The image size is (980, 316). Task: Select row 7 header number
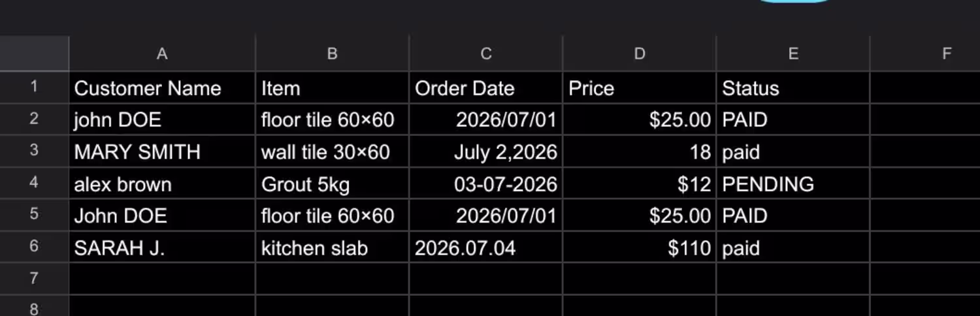tap(34, 279)
